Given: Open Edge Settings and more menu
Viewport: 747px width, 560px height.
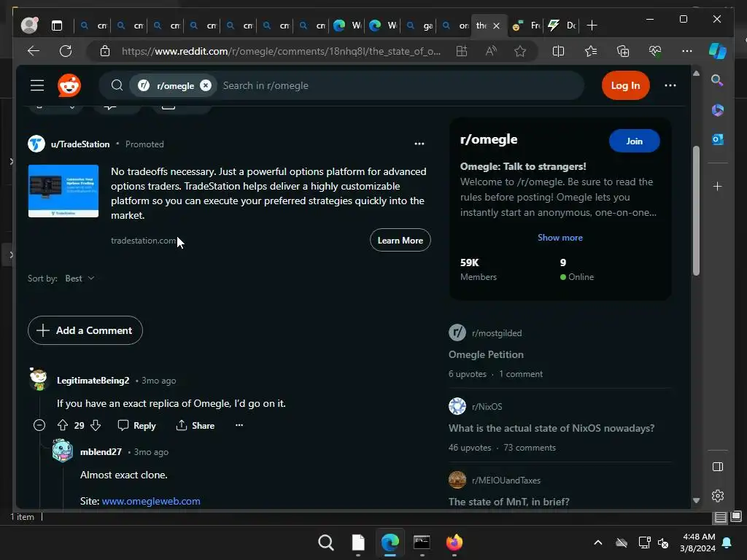Looking at the screenshot, I should tap(687, 51).
